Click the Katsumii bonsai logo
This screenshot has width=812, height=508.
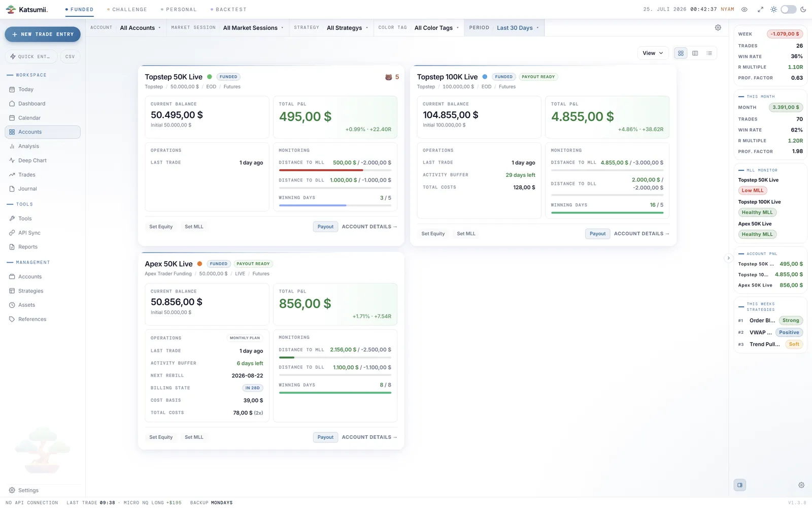pos(11,9)
